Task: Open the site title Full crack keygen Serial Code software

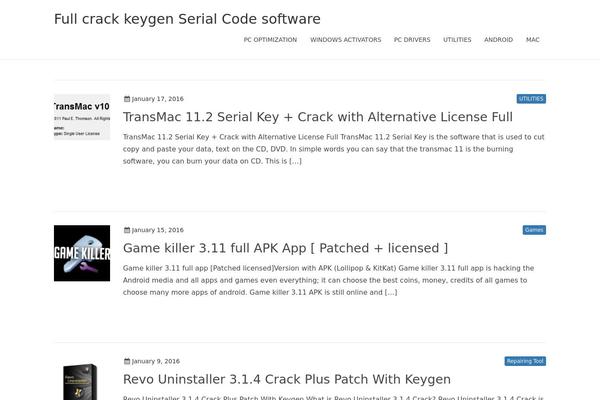Action: [x=187, y=19]
